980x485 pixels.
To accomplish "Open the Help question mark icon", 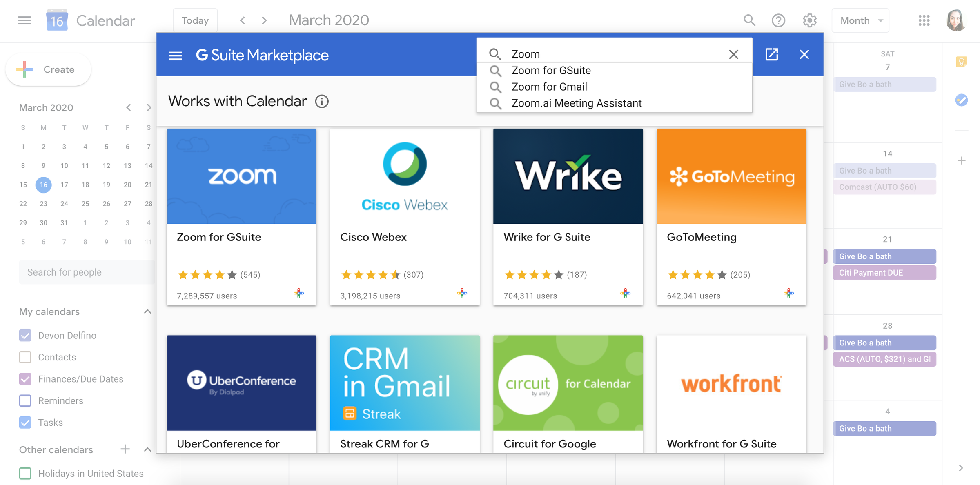I will (778, 20).
